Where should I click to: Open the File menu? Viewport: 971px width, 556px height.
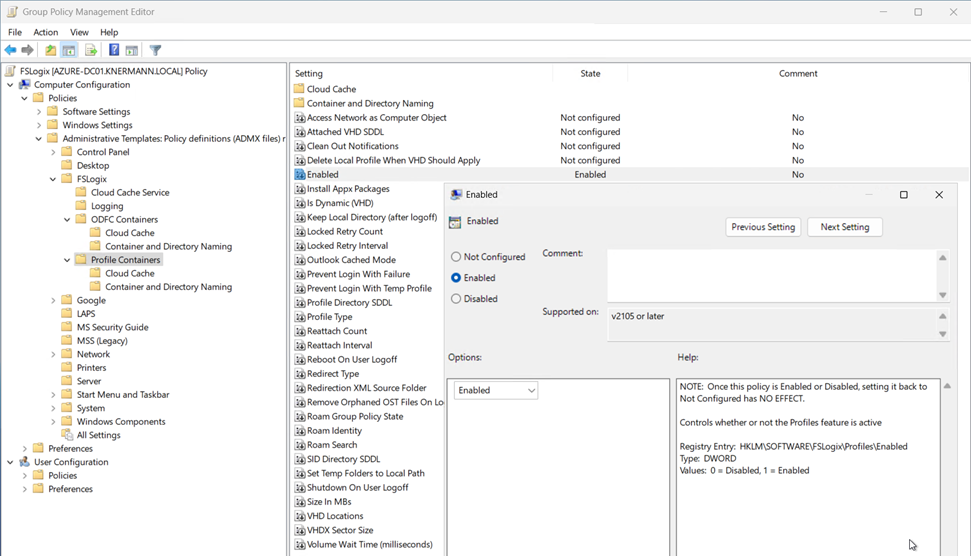tap(15, 32)
